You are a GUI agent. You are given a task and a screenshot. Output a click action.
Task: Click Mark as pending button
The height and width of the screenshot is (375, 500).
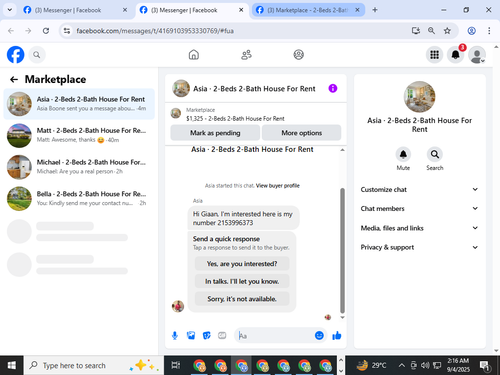[x=215, y=133]
